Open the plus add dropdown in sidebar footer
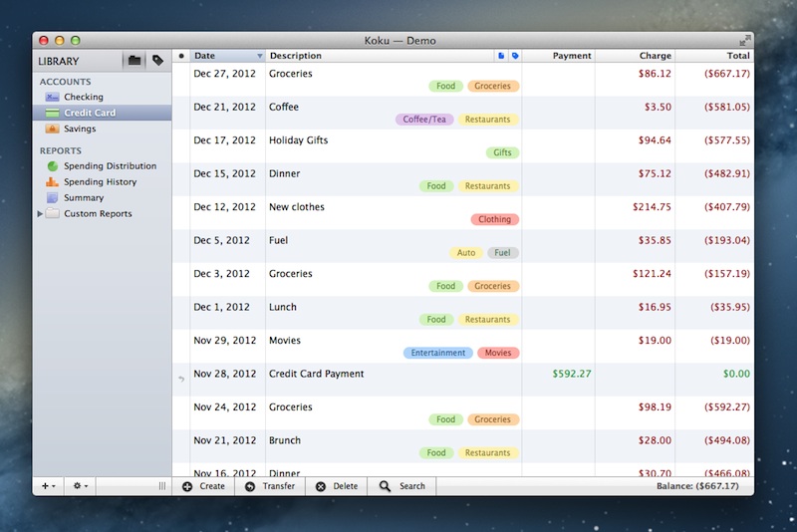Image resolution: width=797 pixels, height=532 pixels. (x=48, y=486)
